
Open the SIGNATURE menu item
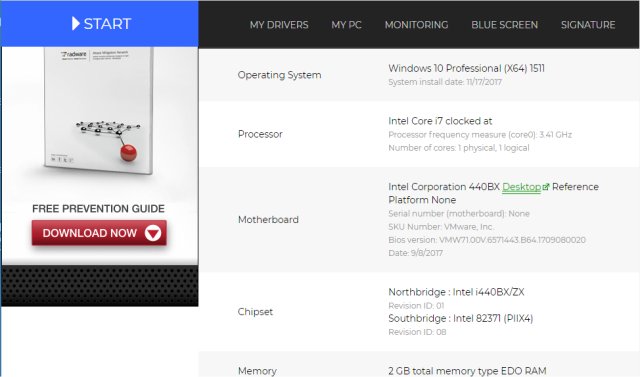(x=588, y=25)
